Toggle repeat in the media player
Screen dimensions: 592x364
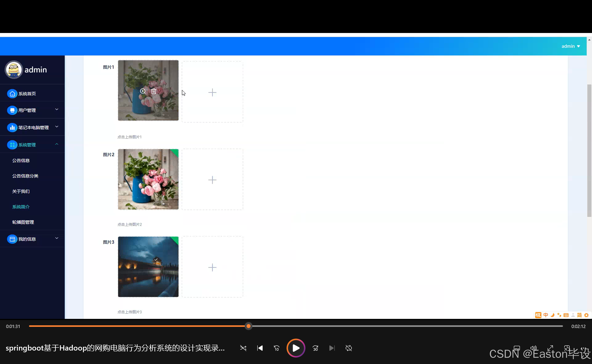(x=349, y=348)
